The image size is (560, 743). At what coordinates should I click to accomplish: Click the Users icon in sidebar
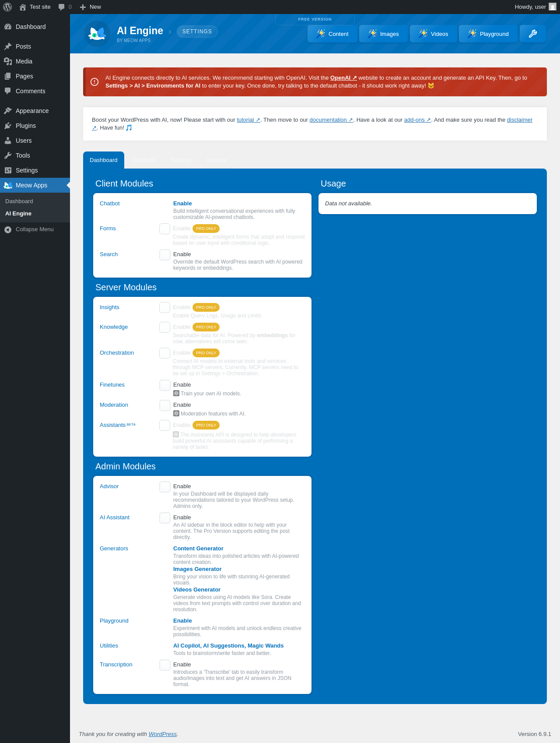[8, 141]
